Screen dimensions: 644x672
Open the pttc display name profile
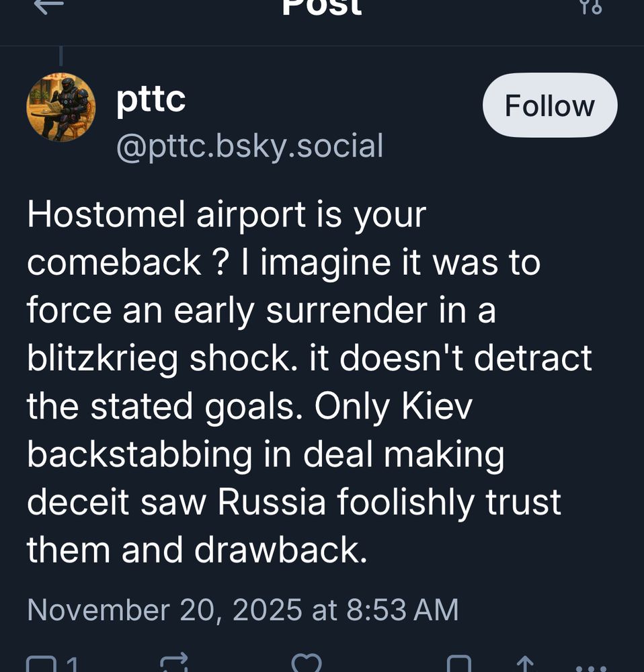pos(151,100)
